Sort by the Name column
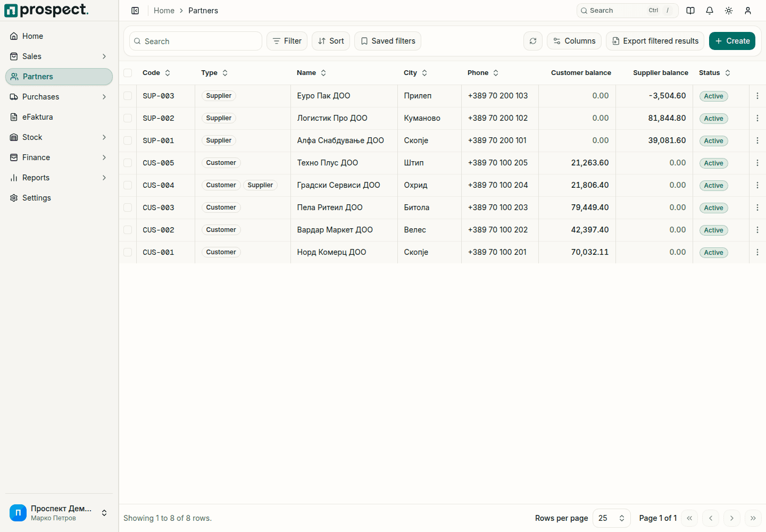 coord(312,73)
